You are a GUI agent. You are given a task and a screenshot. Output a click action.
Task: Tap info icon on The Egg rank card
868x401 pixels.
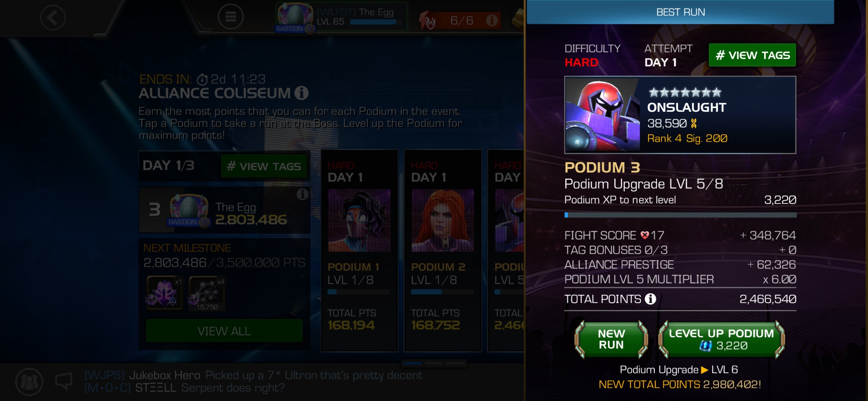click(x=302, y=194)
